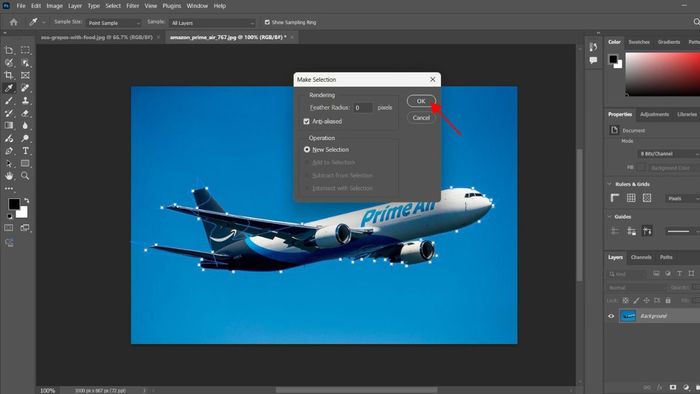Select the Frame tool
The width and height of the screenshot is (700, 394).
25,75
